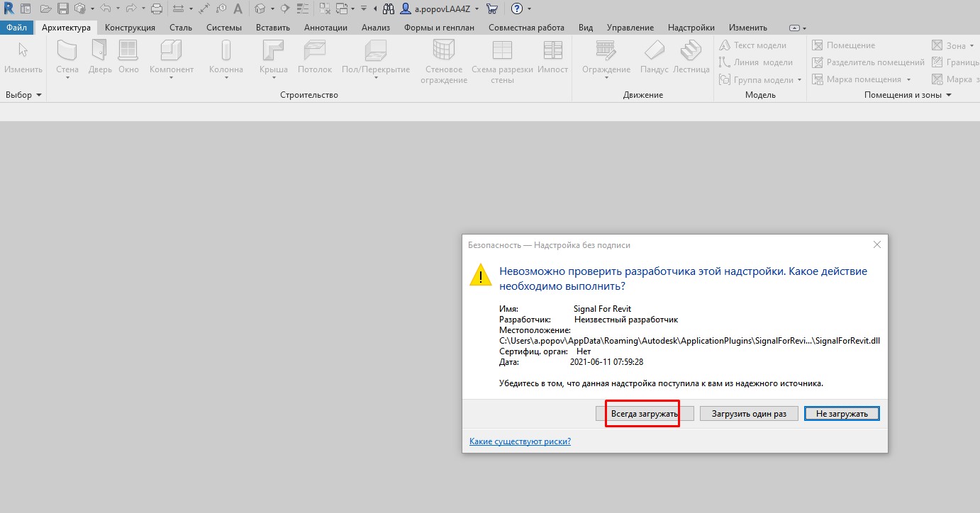Click the Загрузить один раз button
Screen dimensions: 980x513
pyautogui.click(x=749, y=414)
